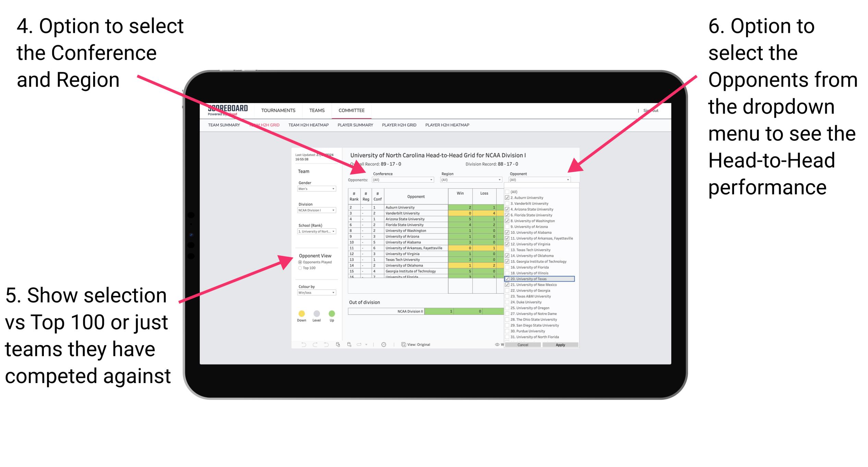This screenshot has height=467, width=868.
Task: Select Top 100 radio button
Action: pyautogui.click(x=300, y=268)
